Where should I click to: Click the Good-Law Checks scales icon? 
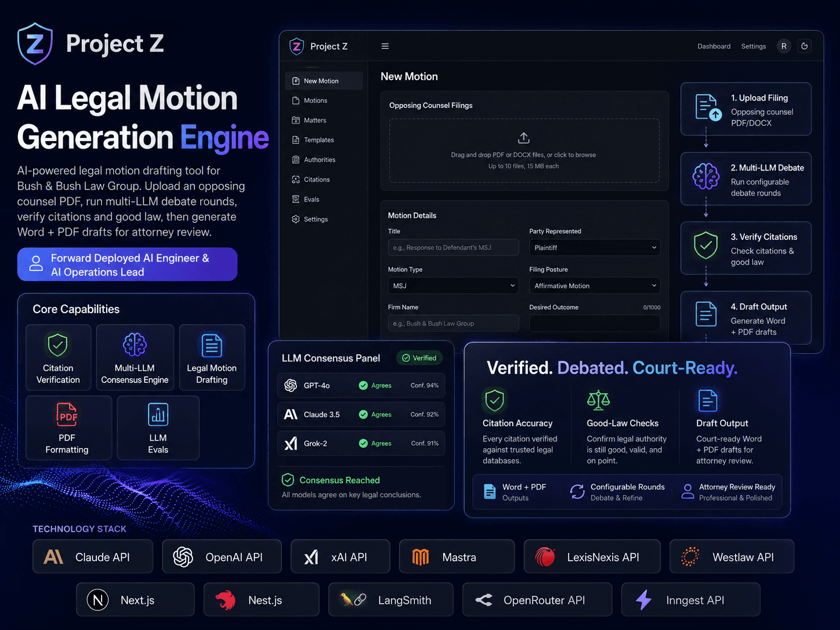coord(598,399)
